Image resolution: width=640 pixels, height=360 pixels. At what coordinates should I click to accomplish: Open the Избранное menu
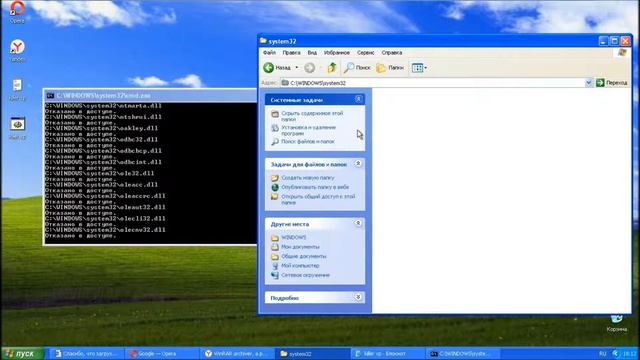point(337,53)
